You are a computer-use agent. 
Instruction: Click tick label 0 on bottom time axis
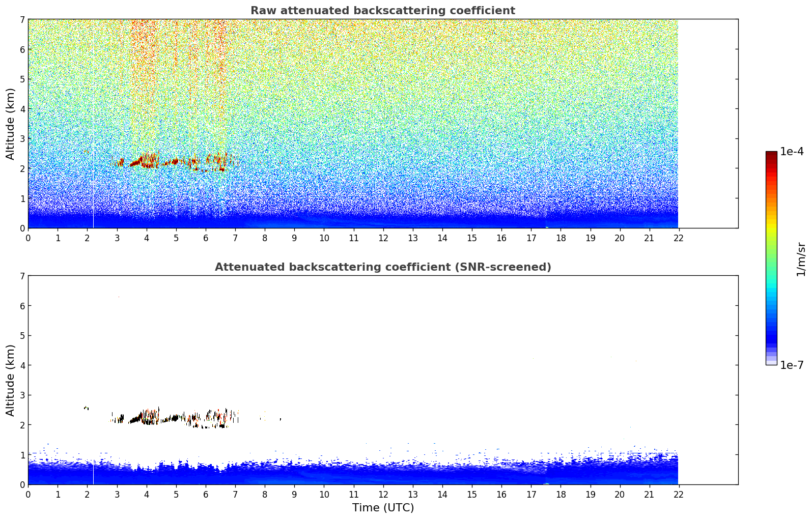pyautogui.click(x=28, y=495)
